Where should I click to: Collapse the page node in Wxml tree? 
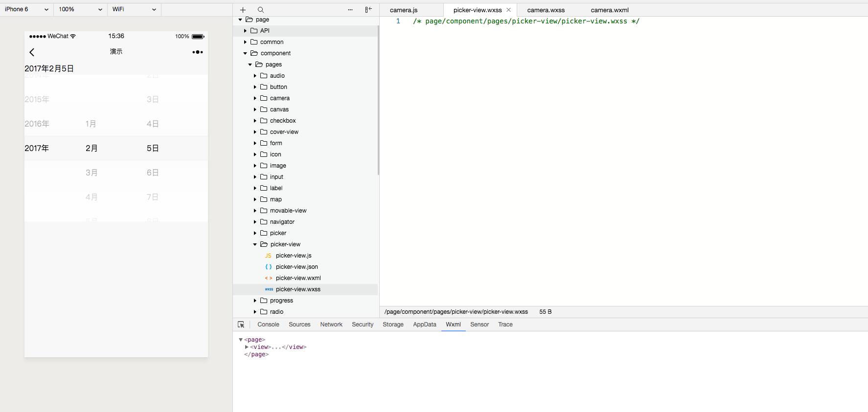pos(241,340)
